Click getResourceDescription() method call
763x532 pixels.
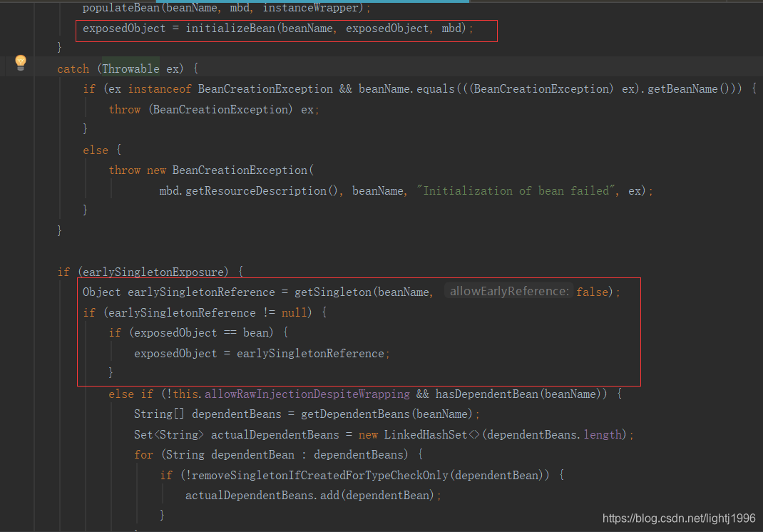click(x=261, y=191)
